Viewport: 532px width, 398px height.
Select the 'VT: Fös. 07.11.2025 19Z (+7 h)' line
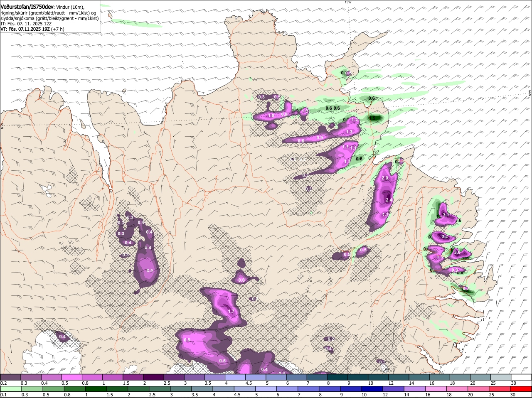pos(32,29)
